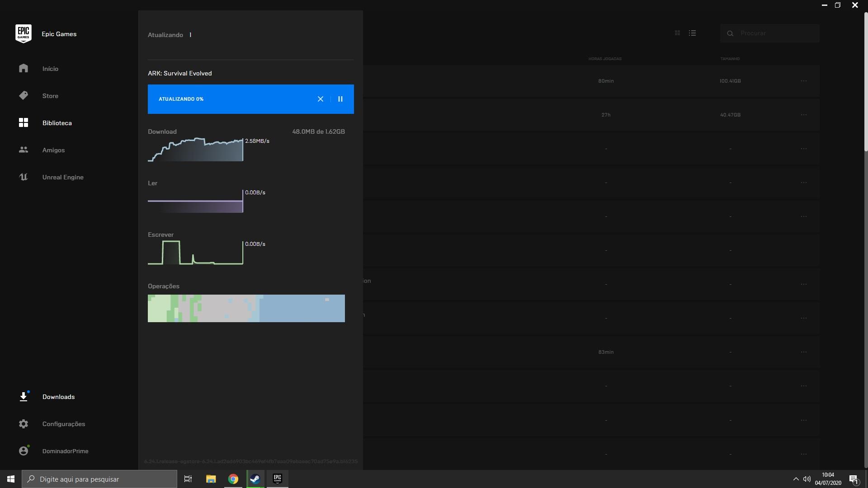Open the Biblioteca library

pos(57,123)
